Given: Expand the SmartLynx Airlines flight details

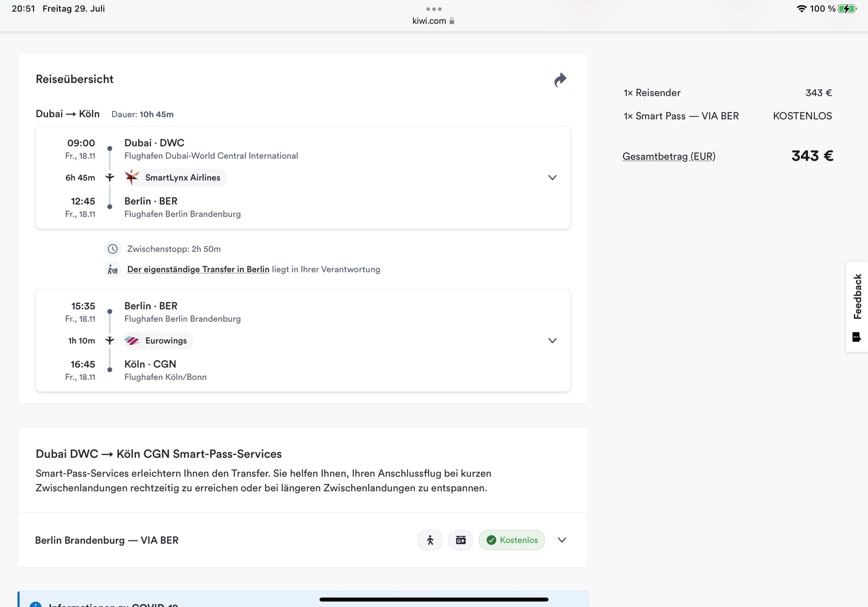Looking at the screenshot, I should 552,178.
